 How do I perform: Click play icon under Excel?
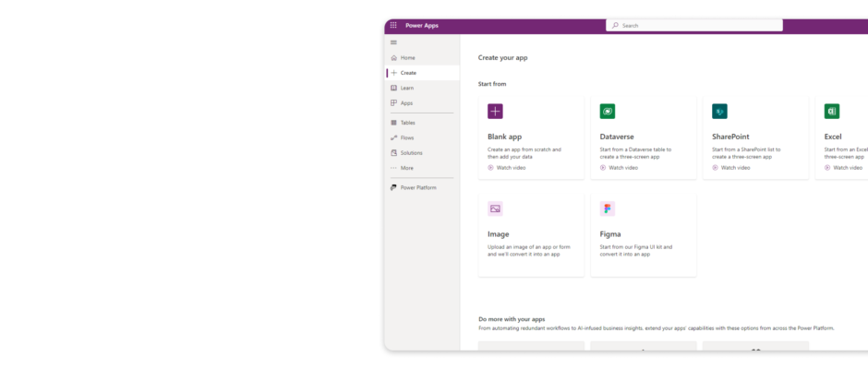[x=827, y=168]
